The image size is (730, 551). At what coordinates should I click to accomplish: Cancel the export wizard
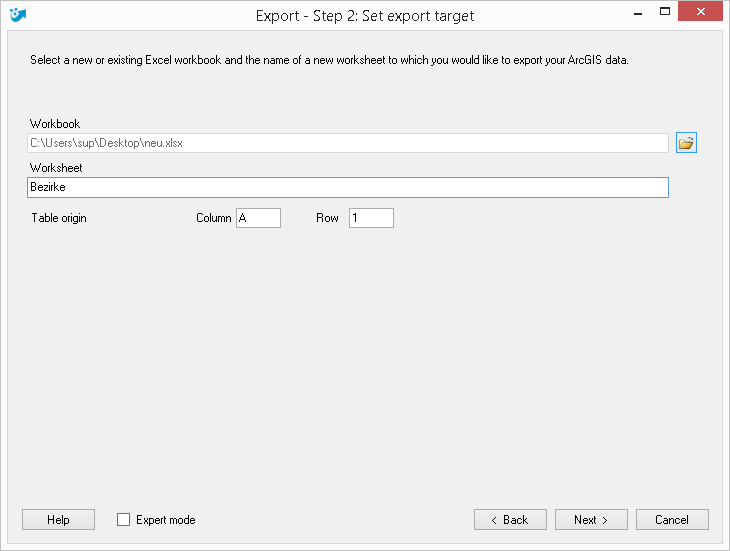tap(672, 519)
